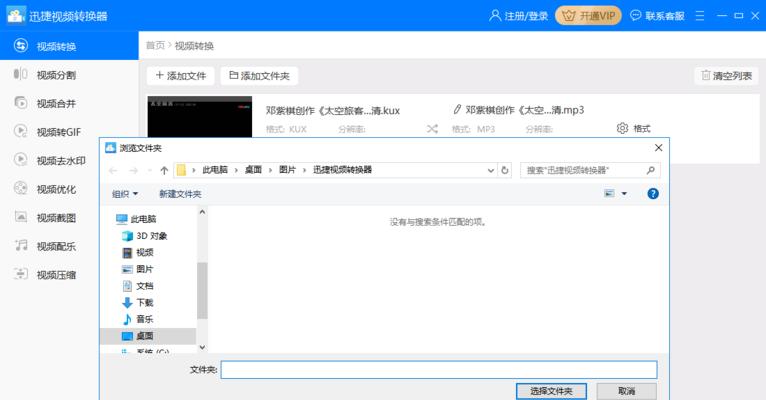This screenshot has height=400, width=766.
Task: Click the 添加文件 button
Action: 181,76
